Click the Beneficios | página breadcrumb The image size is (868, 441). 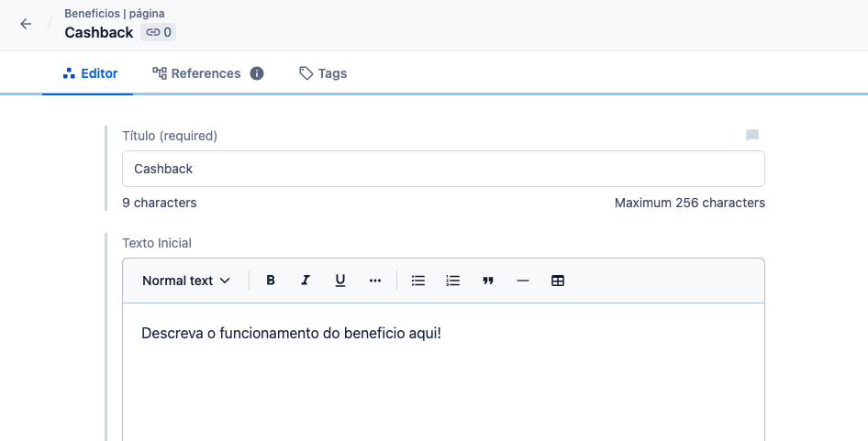pyautogui.click(x=114, y=14)
